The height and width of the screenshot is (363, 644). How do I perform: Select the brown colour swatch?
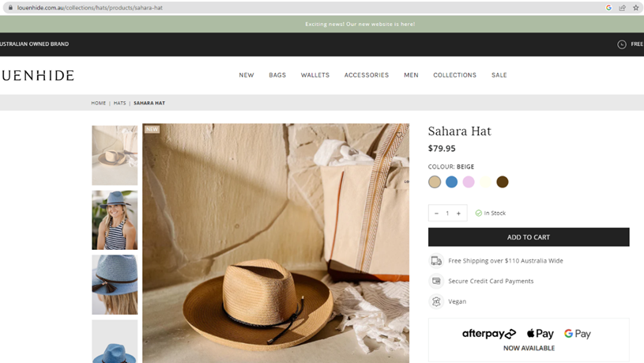[502, 182]
